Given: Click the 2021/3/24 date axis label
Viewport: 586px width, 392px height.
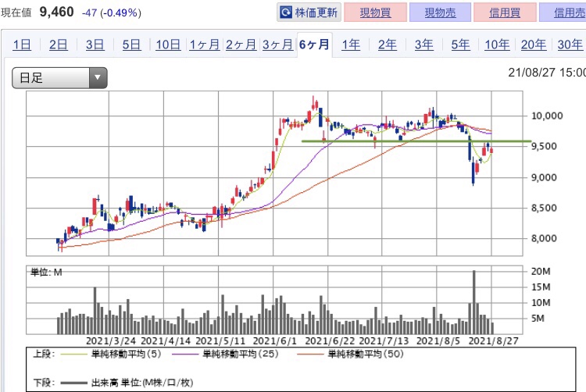Looking at the screenshot, I should point(111,341).
